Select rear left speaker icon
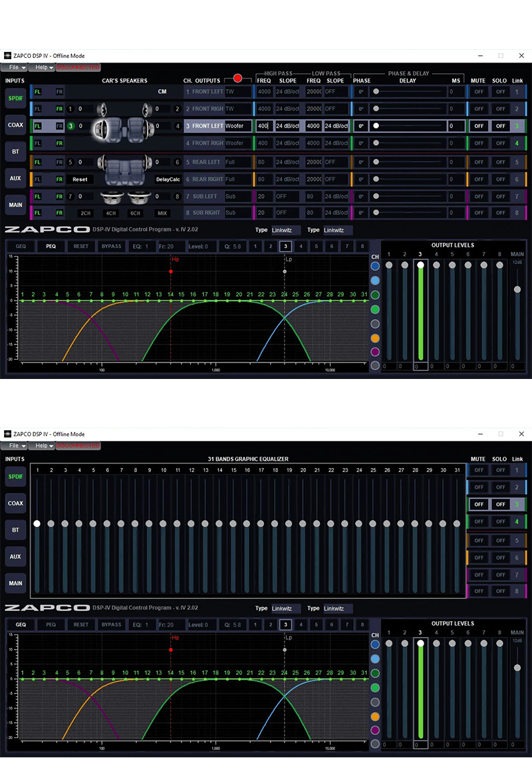The image size is (532, 768). pyautogui.click(x=102, y=163)
